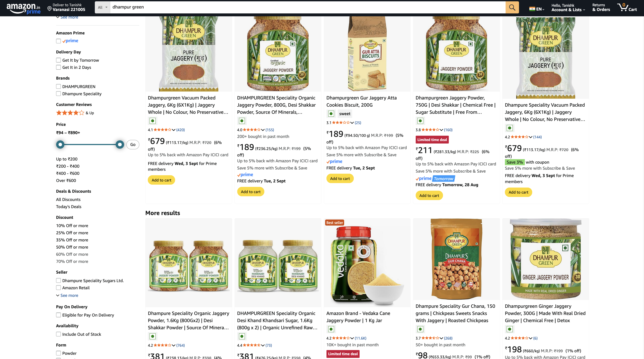Click the Go price filter button
Viewport: 644px width, 359px height.
(x=133, y=144)
